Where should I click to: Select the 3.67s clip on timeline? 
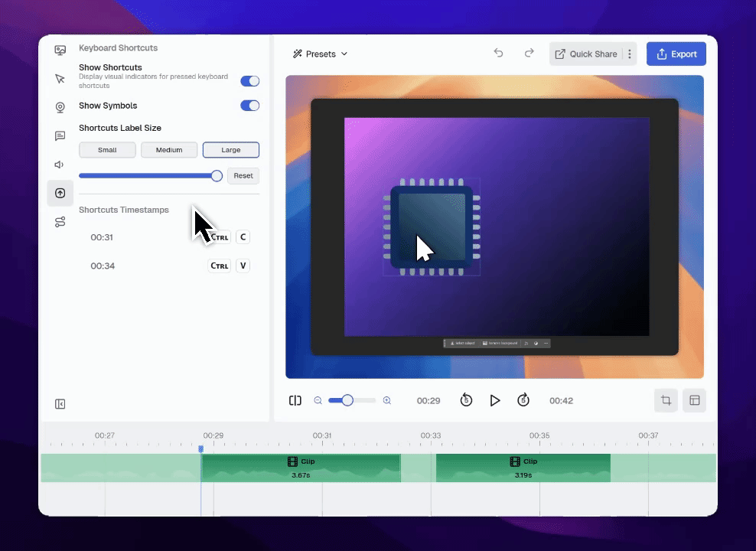point(301,468)
